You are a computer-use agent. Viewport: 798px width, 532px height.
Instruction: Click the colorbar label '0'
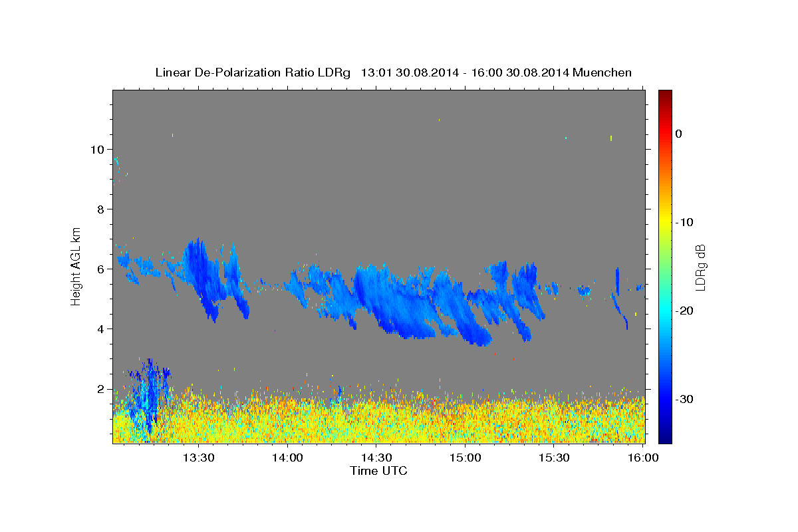(678, 134)
